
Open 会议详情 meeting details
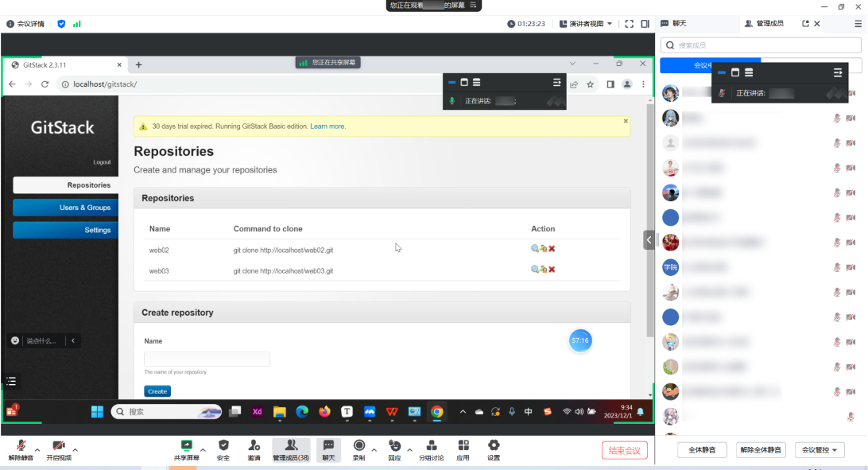tap(25, 24)
